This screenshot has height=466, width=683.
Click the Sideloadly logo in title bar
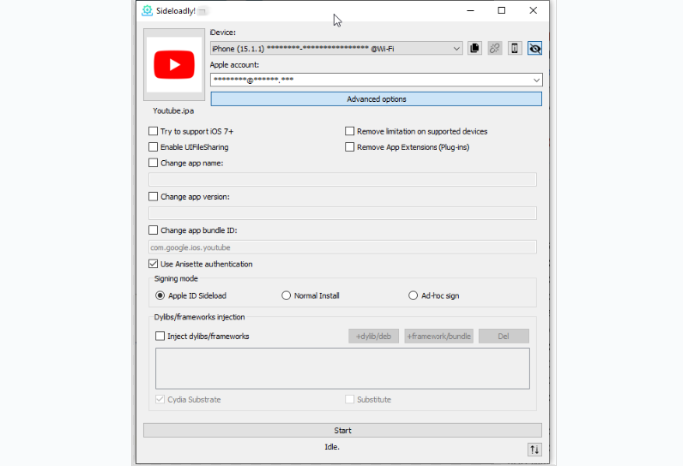(147, 11)
